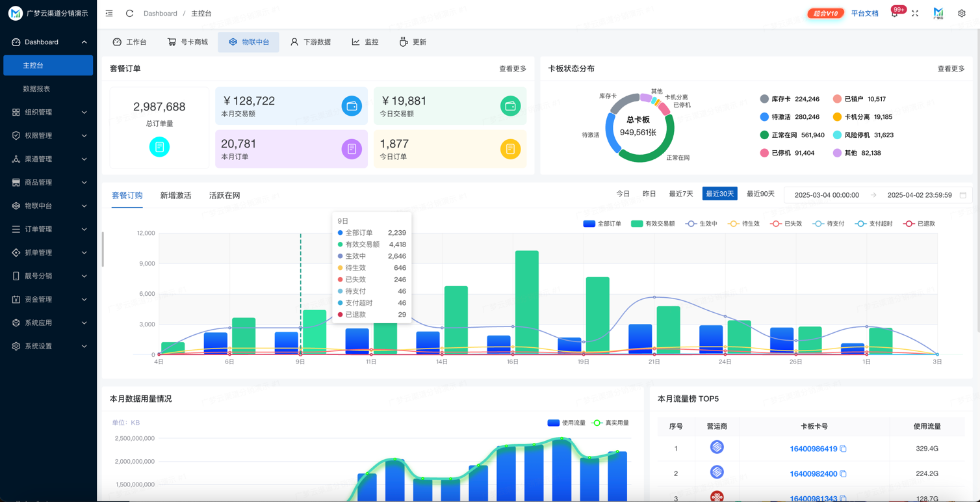Toggle the 全部订单 legend series

point(602,224)
